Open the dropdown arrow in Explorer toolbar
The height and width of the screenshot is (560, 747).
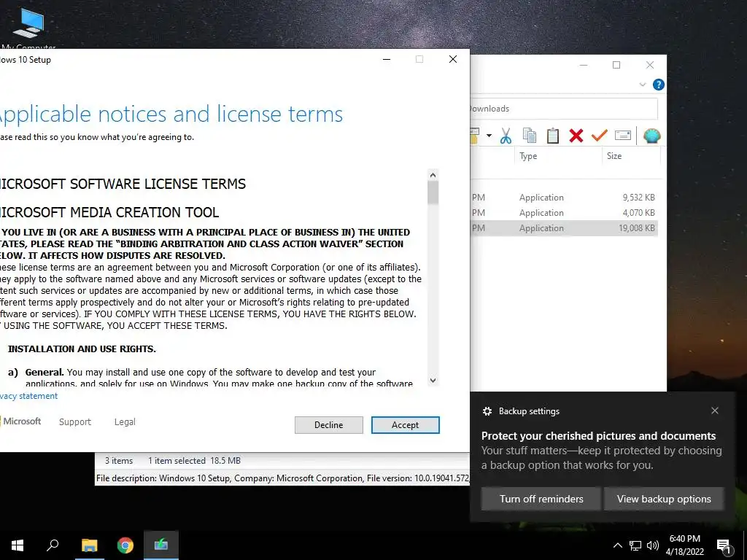[x=489, y=136]
